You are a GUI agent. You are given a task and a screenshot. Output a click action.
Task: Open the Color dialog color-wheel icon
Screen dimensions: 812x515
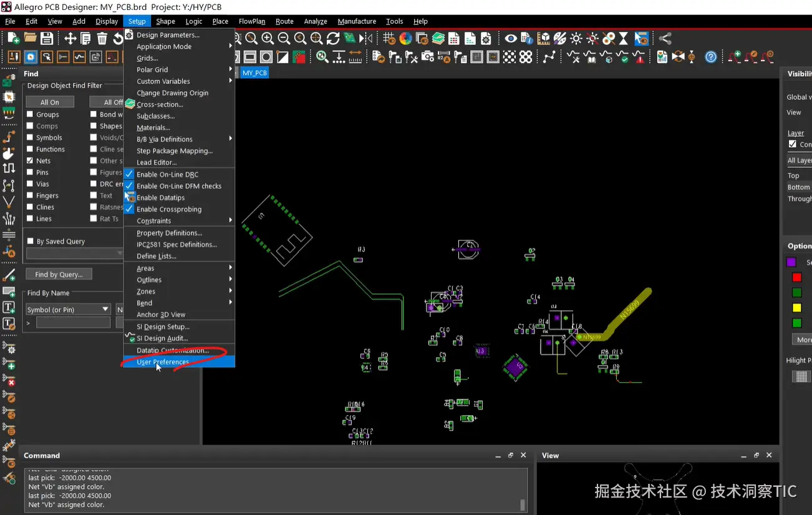[405, 39]
